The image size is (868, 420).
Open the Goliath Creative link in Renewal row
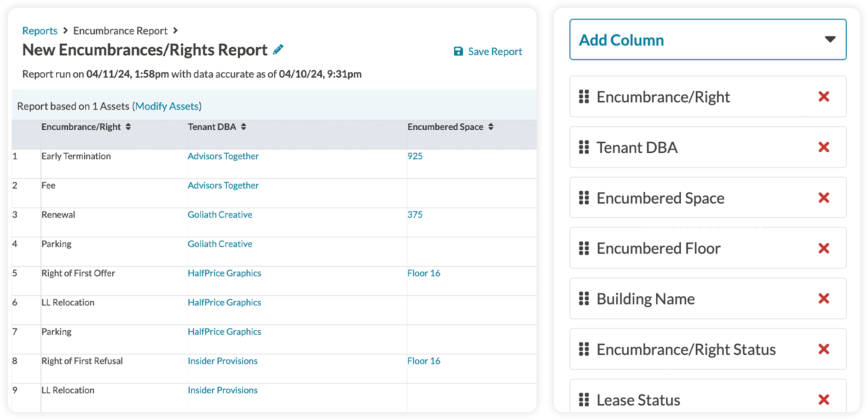[x=220, y=215]
